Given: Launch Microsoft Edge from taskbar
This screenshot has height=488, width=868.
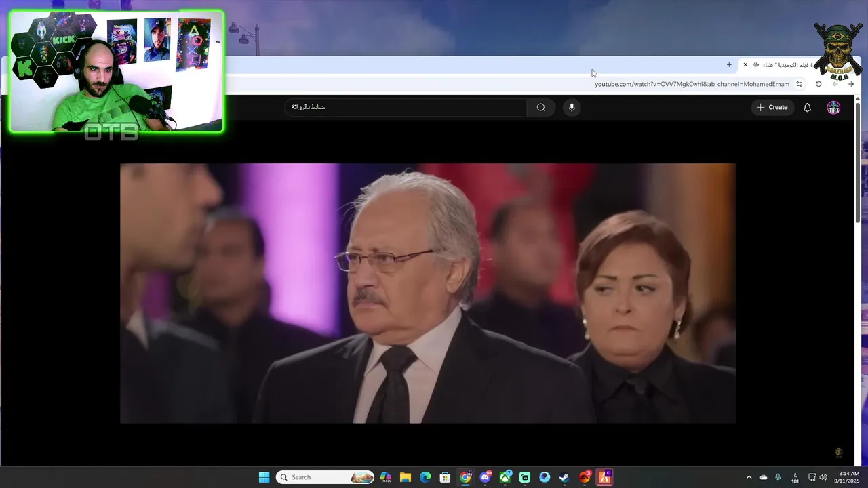Looking at the screenshot, I should tap(425, 477).
